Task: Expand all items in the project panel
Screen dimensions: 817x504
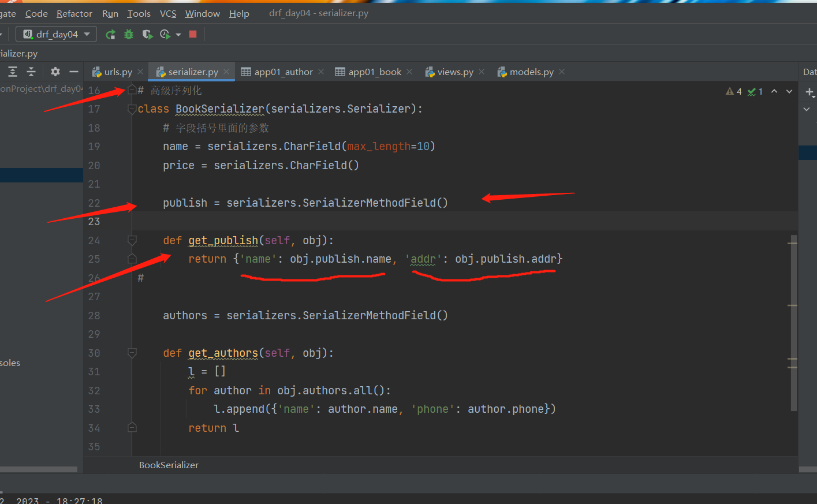Action: (13, 72)
